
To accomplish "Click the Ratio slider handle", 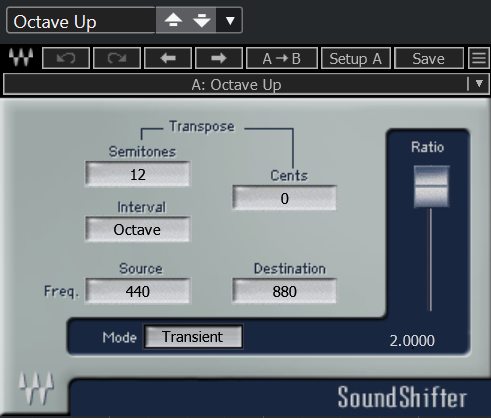I will (x=431, y=186).
